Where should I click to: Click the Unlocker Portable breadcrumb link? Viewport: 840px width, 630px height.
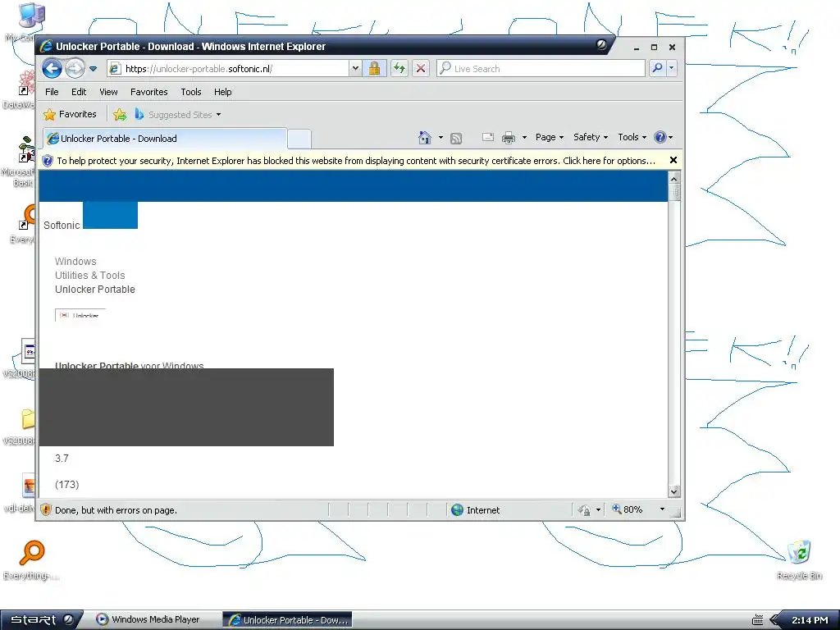[x=95, y=290]
